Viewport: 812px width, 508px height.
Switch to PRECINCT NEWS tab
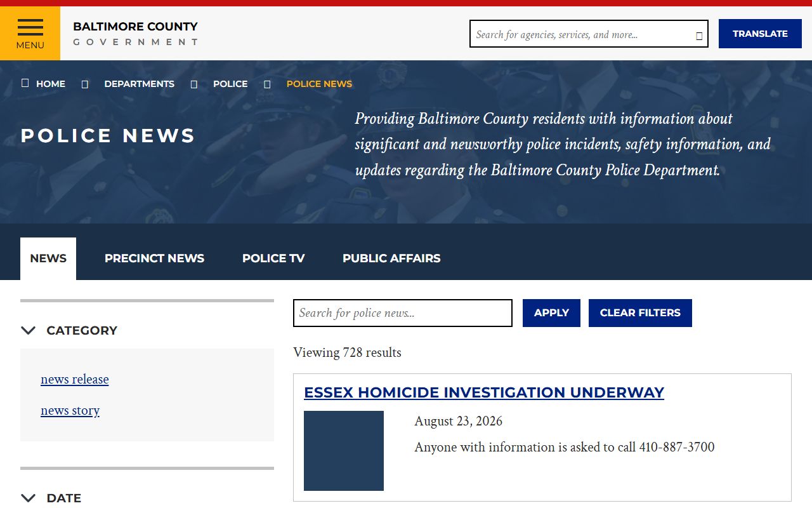click(154, 258)
